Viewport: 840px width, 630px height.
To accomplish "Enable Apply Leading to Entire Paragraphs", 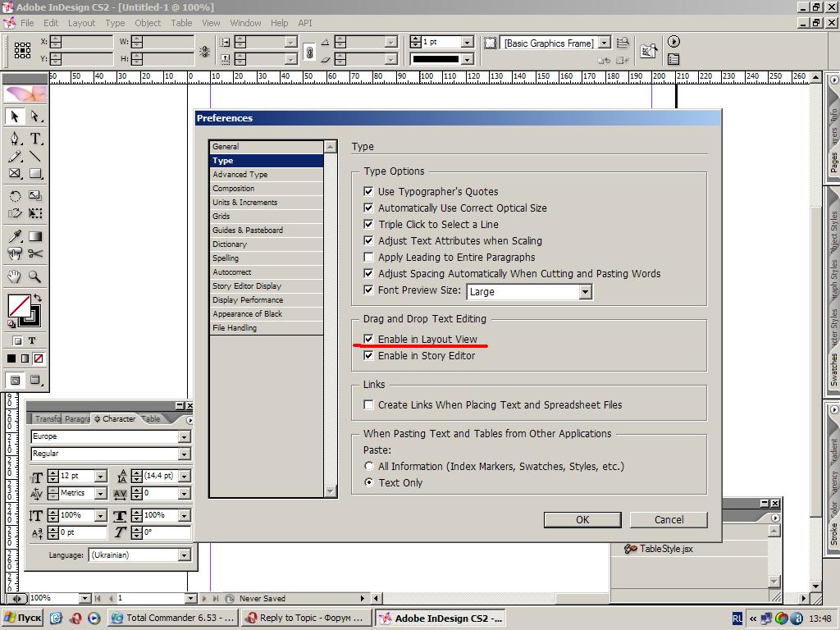I will [368, 257].
